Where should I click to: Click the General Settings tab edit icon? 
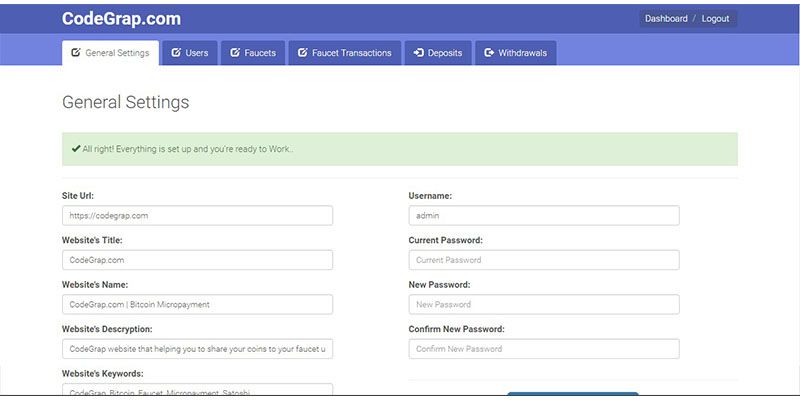click(76, 53)
